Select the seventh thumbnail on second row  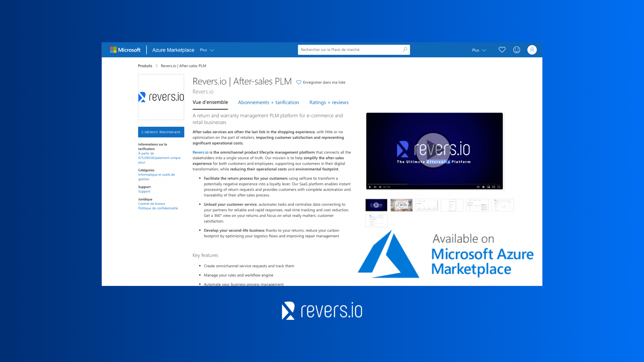coord(376,221)
